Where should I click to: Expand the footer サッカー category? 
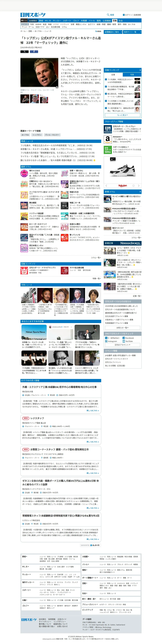click(26, 574)
